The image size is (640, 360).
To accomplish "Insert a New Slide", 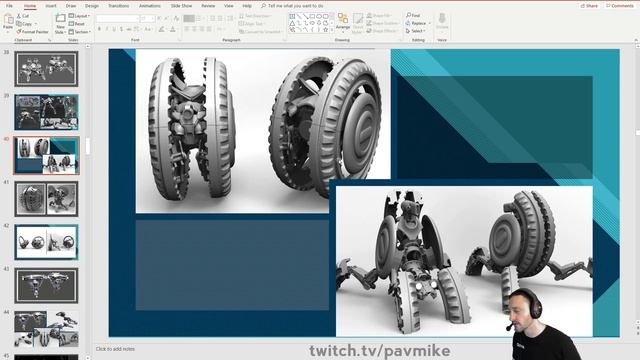I will click(x=60, y=24).
